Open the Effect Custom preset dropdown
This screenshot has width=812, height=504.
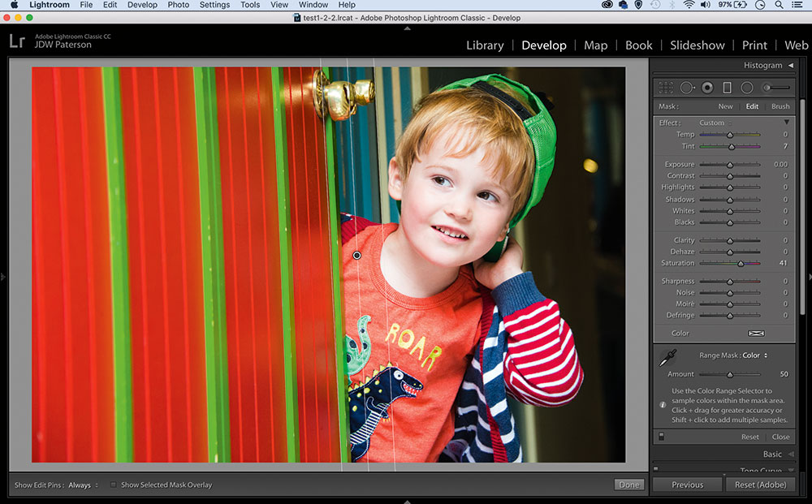715,123
